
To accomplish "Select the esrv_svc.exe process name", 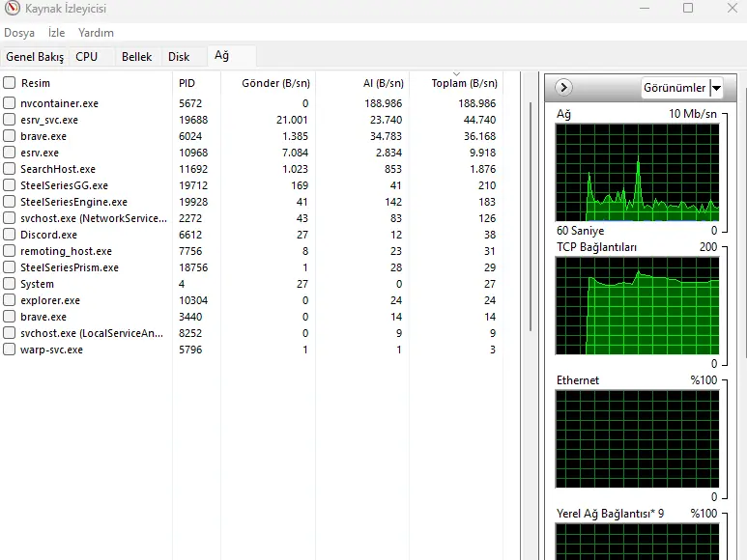I will [49, 120].
